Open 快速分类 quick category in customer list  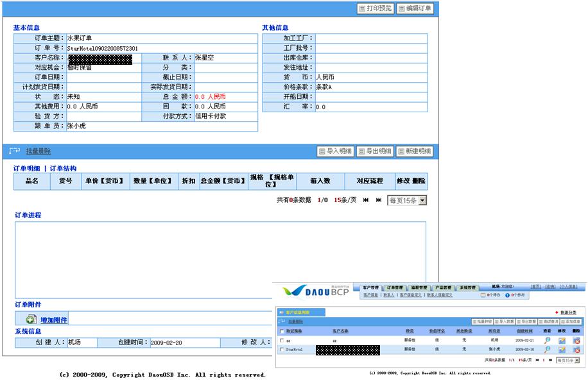(x=567, y=312)
